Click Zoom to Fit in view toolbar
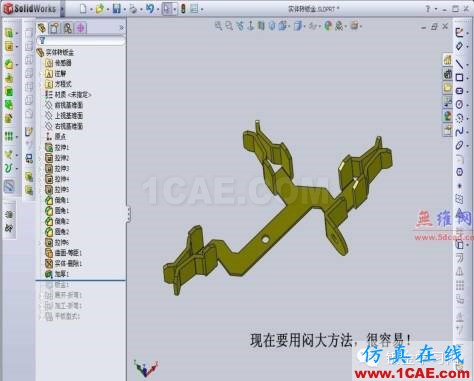This screenshot has height=381, width=474. [219, 26]
